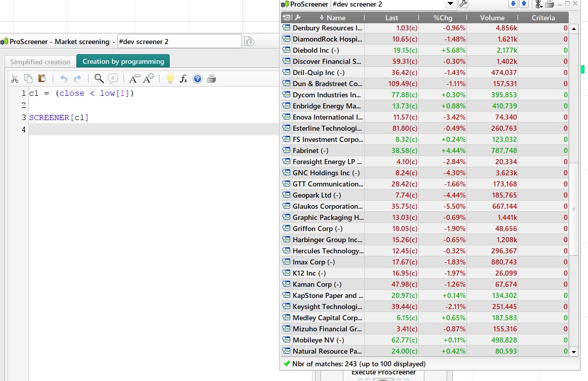The height and width of the screenshot is (381, 588).
Task: Select the Glaukos Corporation row
Action: coord(425,206)
